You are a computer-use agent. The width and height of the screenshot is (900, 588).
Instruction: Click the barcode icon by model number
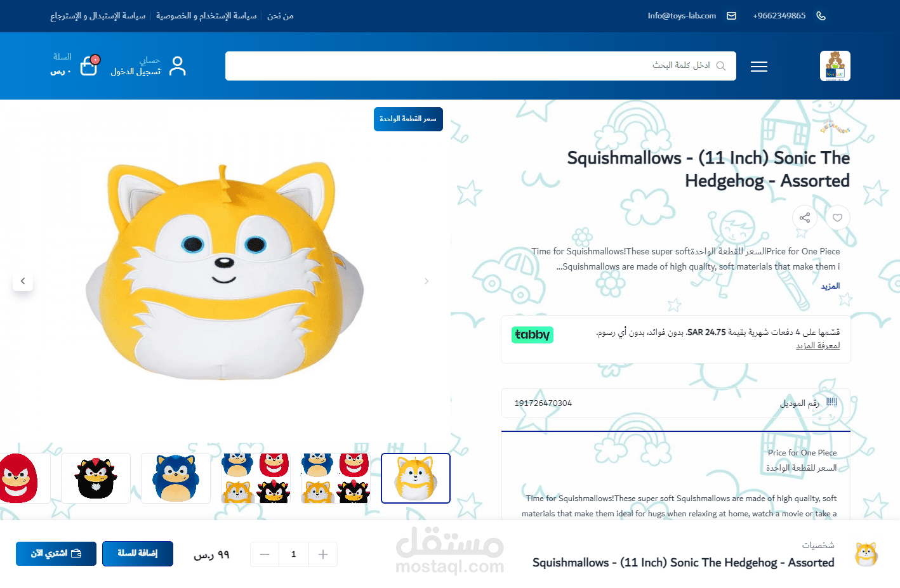(x=832, y=402)
